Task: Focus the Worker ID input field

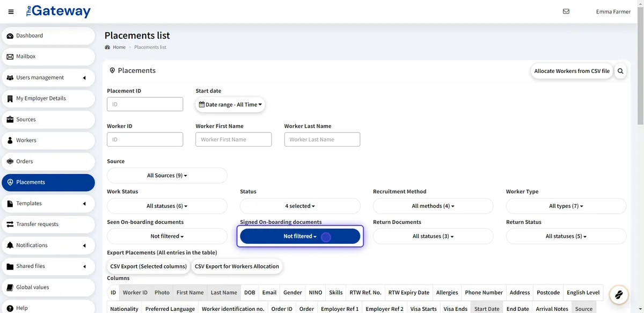Action: pyautogui.click(x=145, y=140)
